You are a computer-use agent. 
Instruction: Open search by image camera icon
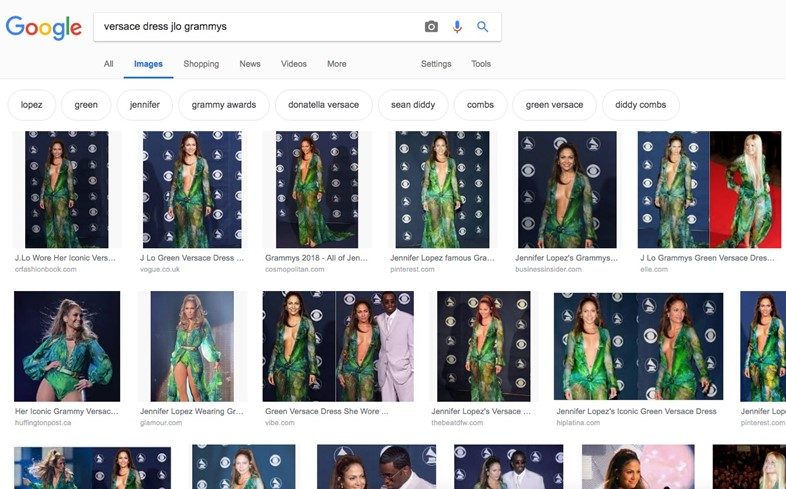pos(431,27)
